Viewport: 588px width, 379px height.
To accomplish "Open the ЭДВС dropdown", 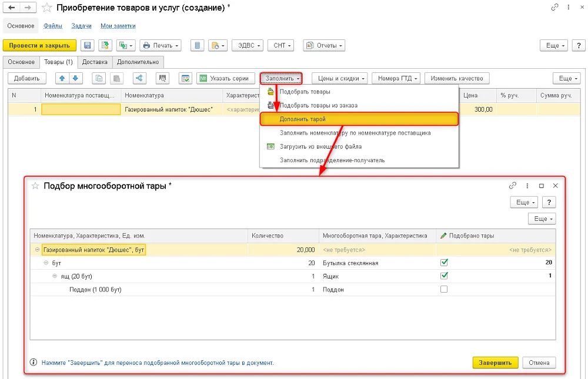I will pyautogui.click(x=248, y=45).
